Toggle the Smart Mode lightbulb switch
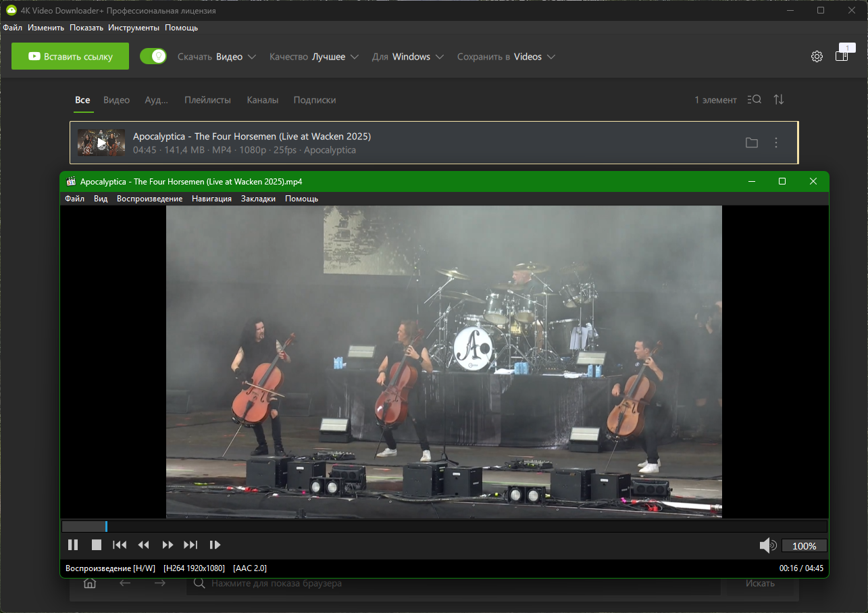The width and height of the screenshot is (868, 613). [x=153, y=56]
